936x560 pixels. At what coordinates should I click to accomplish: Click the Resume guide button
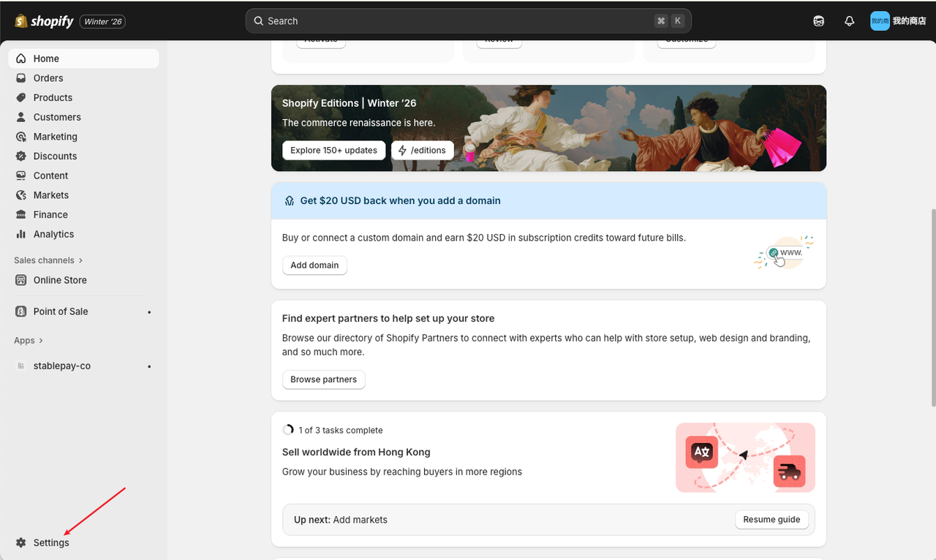pos(771,520)
